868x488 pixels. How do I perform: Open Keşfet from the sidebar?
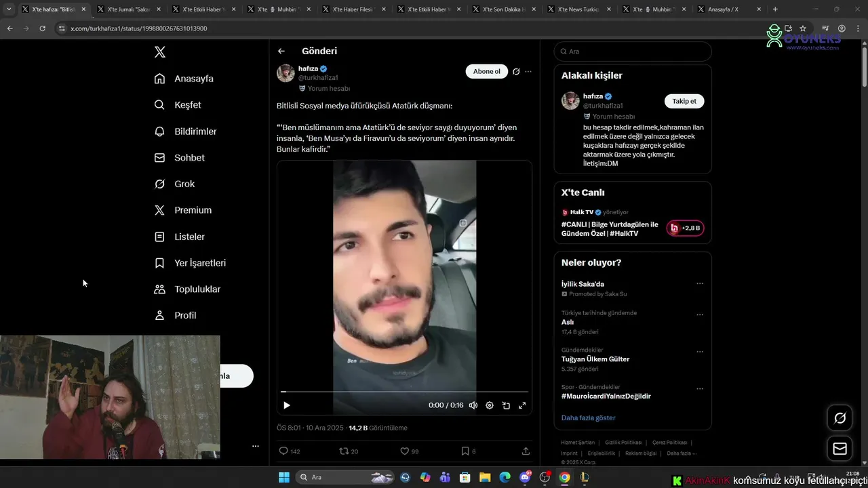pyautogui.click(x=178, y=105)
